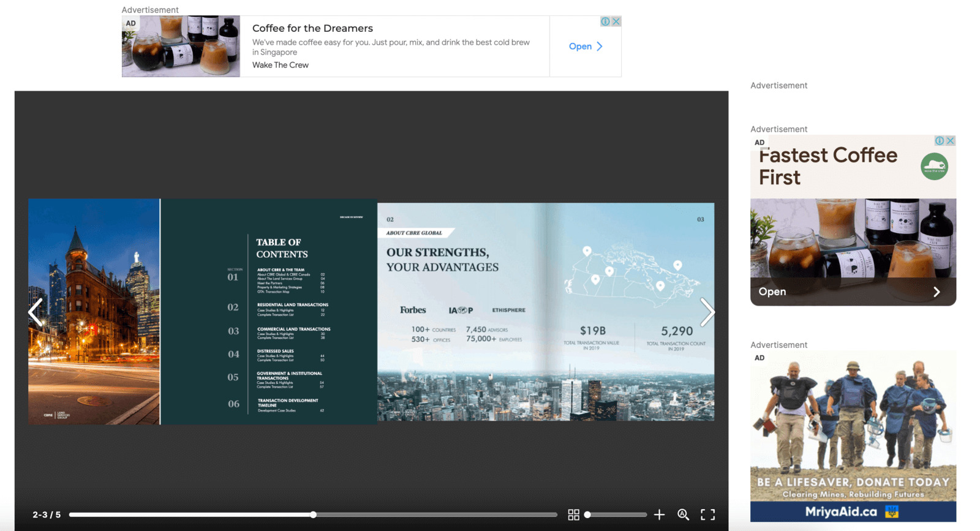This screenshot has height=531, width=980.
Task: Click the Wake The Crew advertiser name
Action: tap(281, 65)
